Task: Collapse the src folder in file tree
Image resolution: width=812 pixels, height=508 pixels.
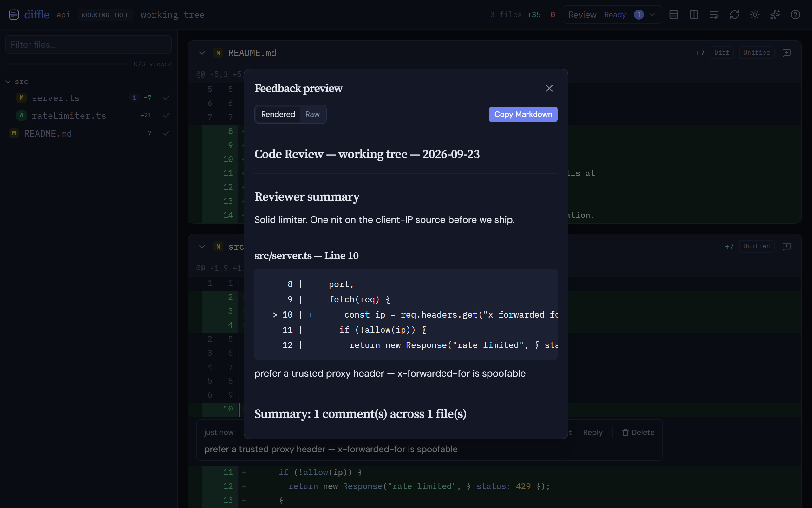Action: coord(8,82)
